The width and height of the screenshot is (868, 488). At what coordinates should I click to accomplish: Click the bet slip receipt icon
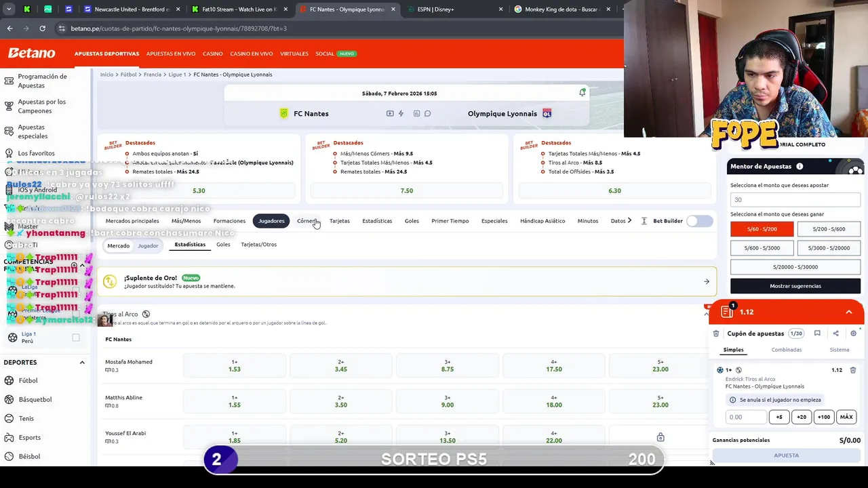(x=727, y=312)
